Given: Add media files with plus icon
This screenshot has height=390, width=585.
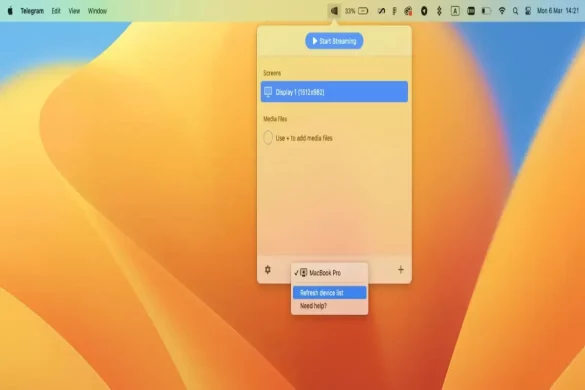Looking at the screenshot, I should (400, 269).
